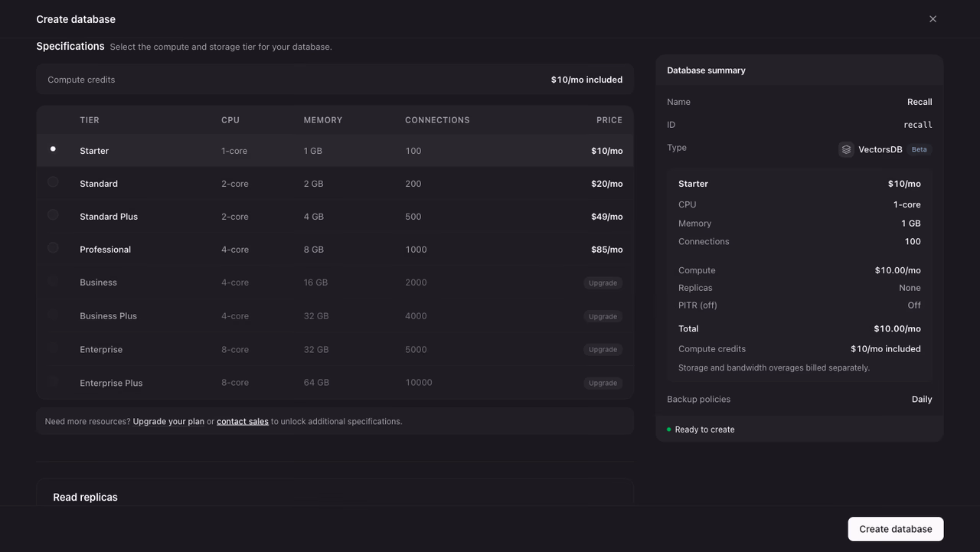Select the Starter tier radio button
980x552 pixels.
tap(53, 149)
